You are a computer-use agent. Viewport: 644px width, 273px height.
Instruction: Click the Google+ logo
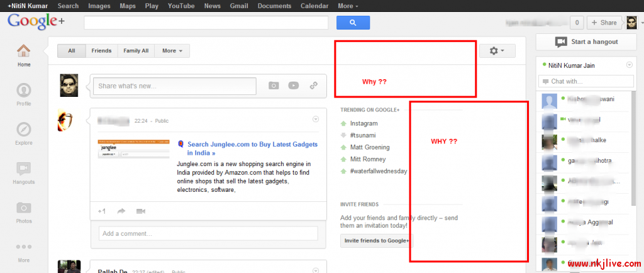[x=36, y=22]
